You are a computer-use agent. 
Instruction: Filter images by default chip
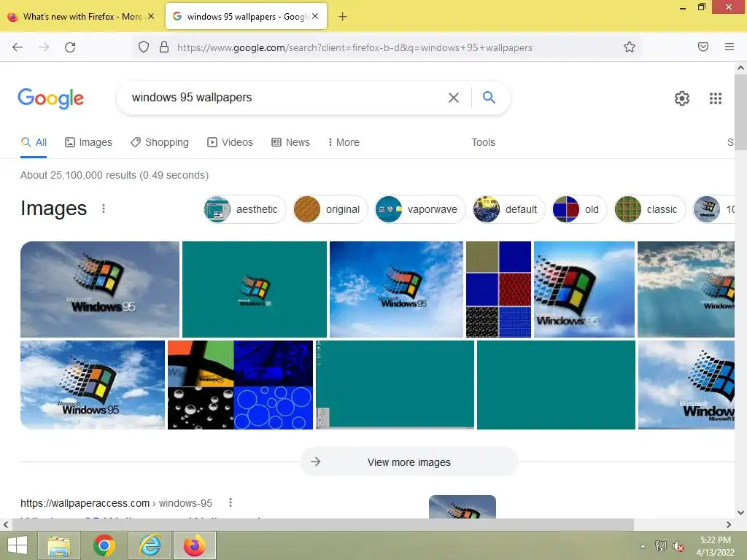(x=508, y=209)
